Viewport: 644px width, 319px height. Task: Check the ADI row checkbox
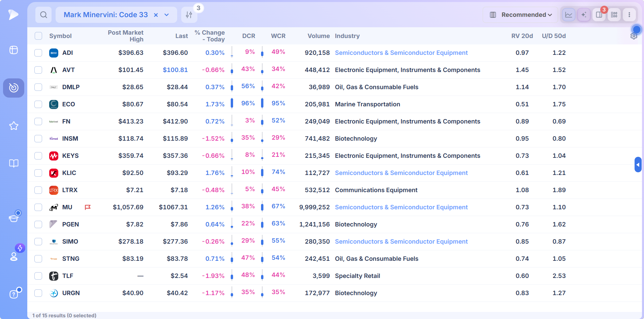tap(38, 53)
